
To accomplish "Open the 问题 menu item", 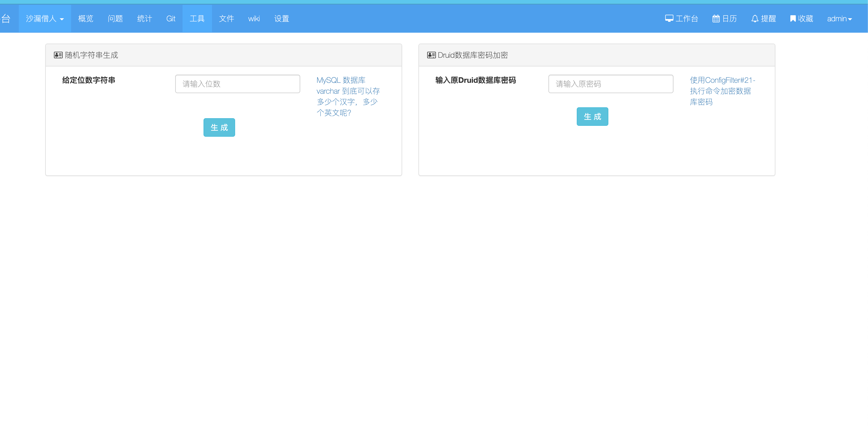I will click(x=115, y=19).
